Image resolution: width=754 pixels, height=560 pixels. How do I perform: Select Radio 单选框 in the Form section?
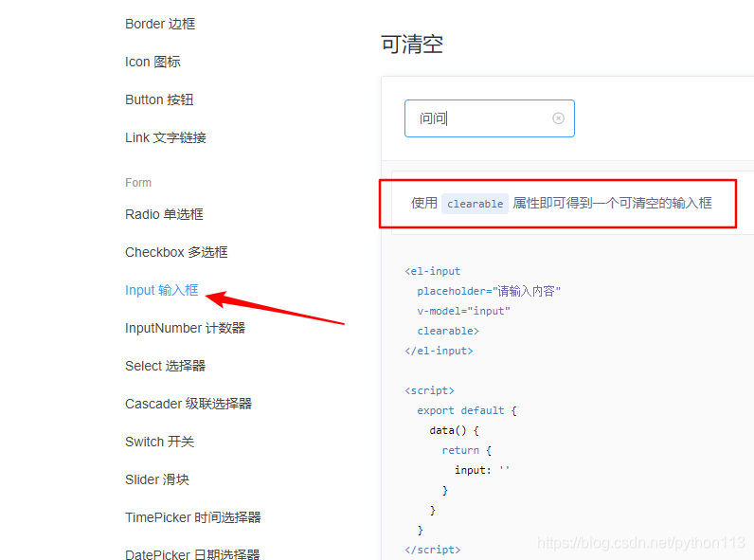[164, 214]
